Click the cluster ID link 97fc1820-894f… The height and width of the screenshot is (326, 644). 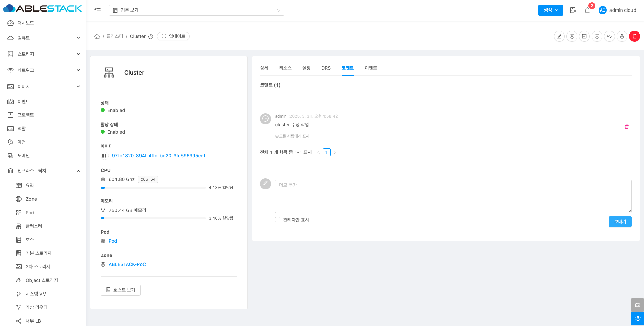click(x=158, y=156)
